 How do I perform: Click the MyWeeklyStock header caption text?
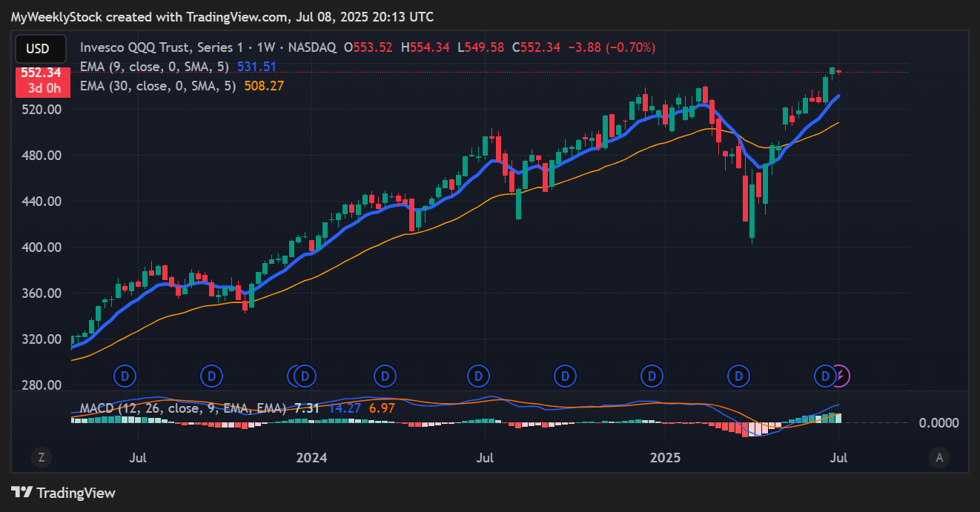click(x=222, y=16)
